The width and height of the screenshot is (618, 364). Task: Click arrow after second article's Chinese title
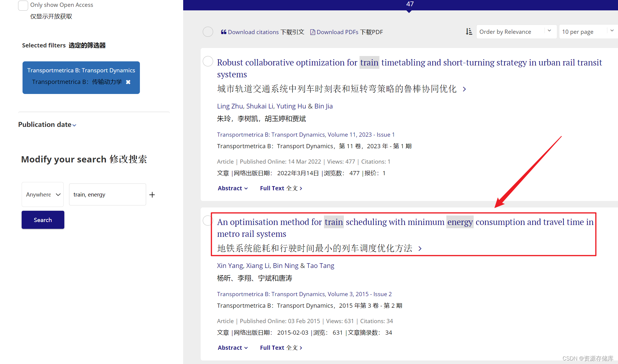coord(420,248)
